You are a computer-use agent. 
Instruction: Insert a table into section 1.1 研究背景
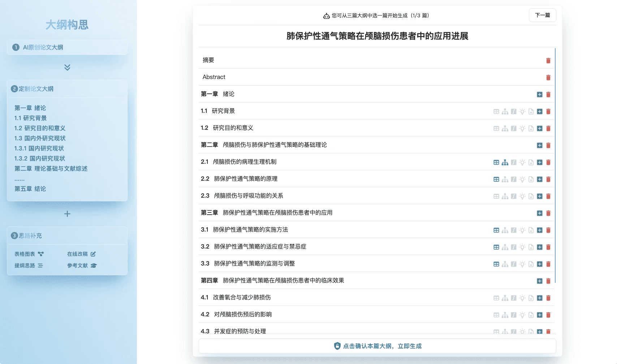coord(496,111)
